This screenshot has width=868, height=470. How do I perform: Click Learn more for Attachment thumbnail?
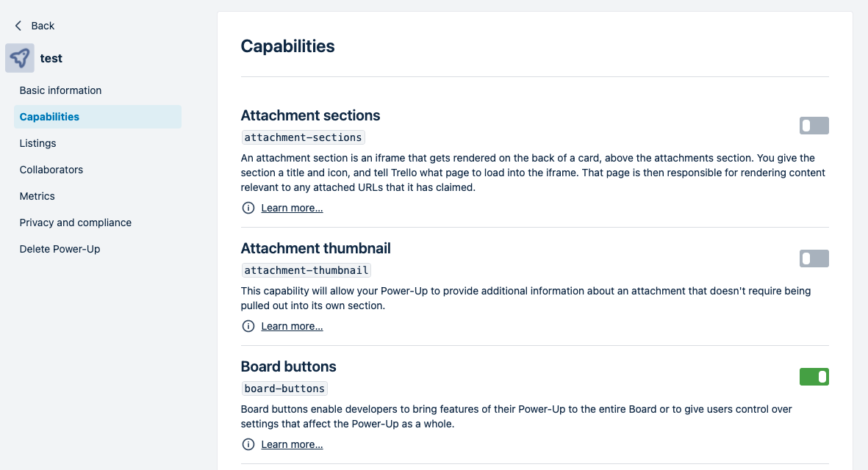click(x=292, y=326)
